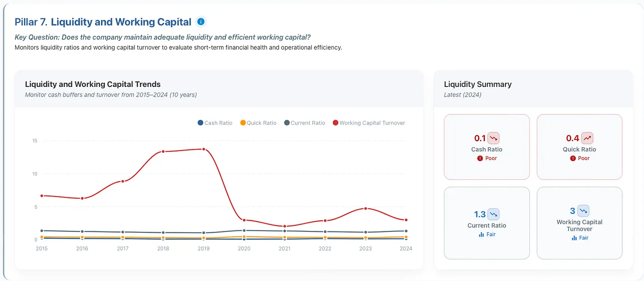This screenshot has width=644, height=281.
Task: Open the Cash Ratio summary card
Action: coord(487,147)
